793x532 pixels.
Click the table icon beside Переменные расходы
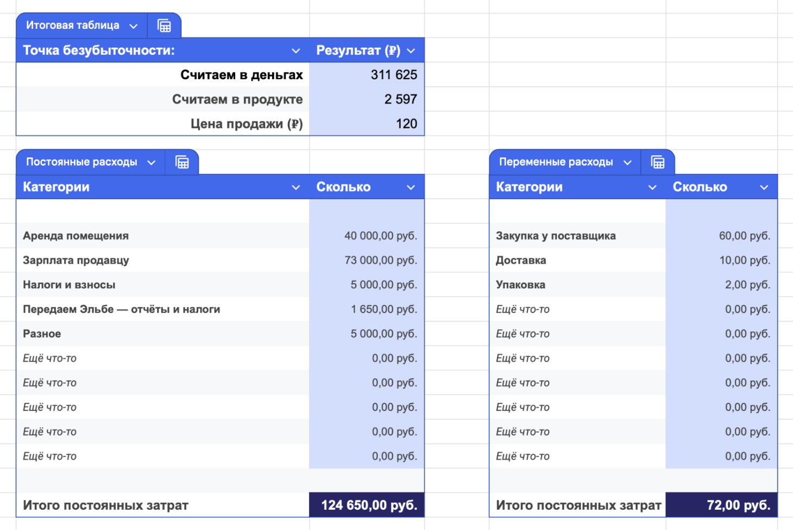coord(658,162)
